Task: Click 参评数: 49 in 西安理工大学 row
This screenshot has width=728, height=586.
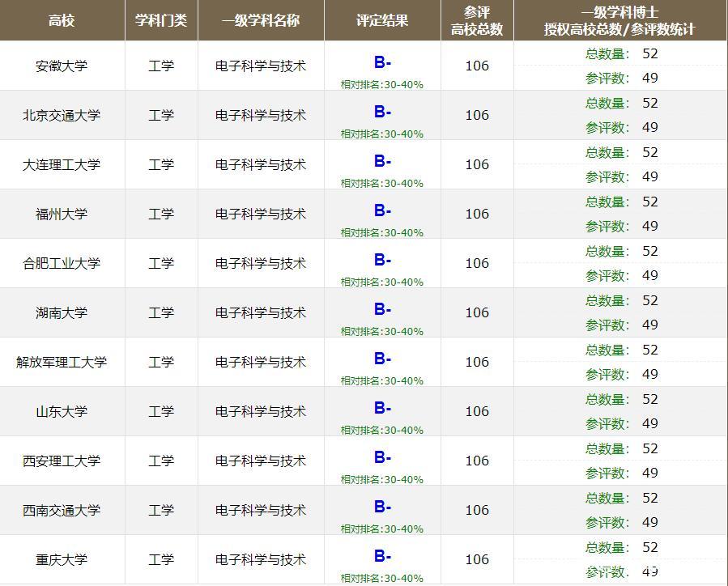Action: pyautogui.click(x=622, y=473)
